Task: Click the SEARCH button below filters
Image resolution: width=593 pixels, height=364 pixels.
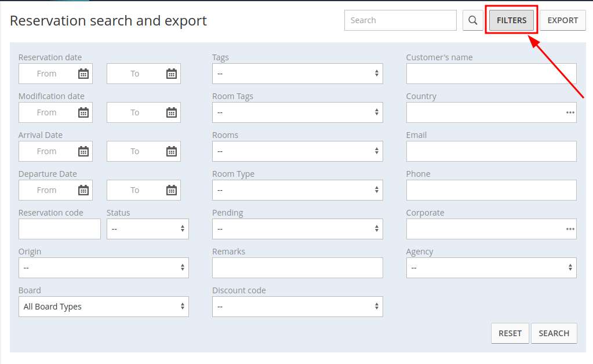Action: tap(554, 333)
